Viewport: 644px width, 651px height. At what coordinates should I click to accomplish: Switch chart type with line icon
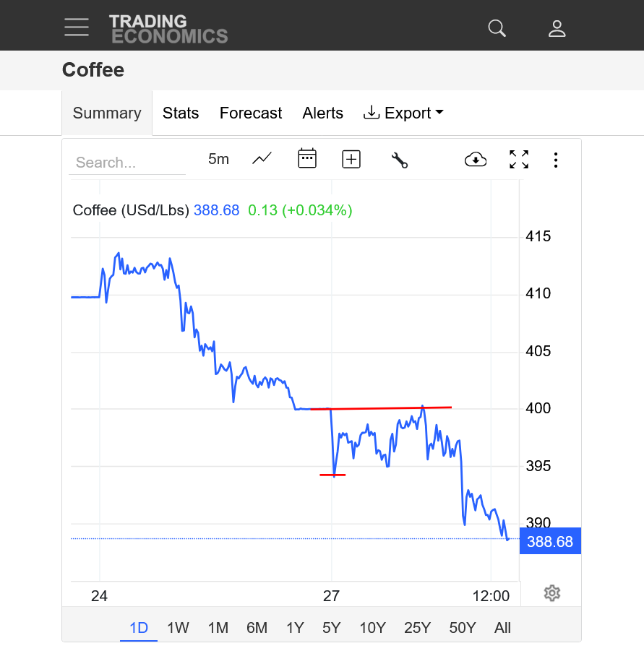262,159
